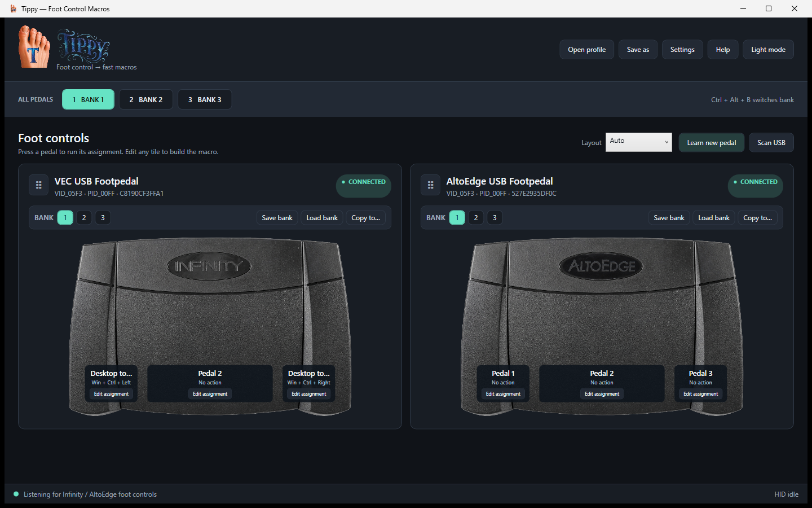Select bank 3 on VEC USB Footpedal
This screenshot has height=508, width=812.
(103, 217)
